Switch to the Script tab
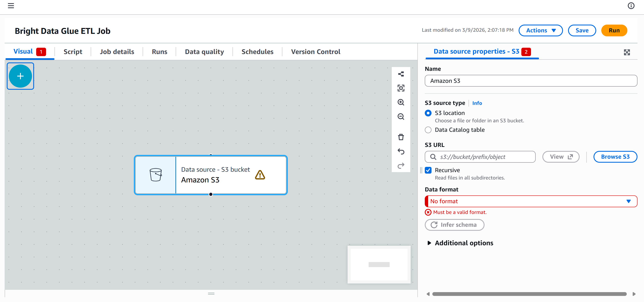The image size is (644, 302). [73, 51]
